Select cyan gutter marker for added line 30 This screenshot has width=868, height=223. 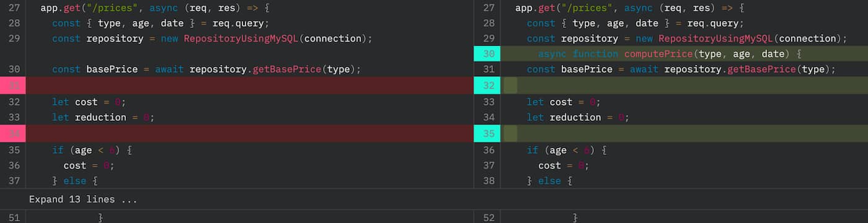pyautogui.click(x=487, y=54)
